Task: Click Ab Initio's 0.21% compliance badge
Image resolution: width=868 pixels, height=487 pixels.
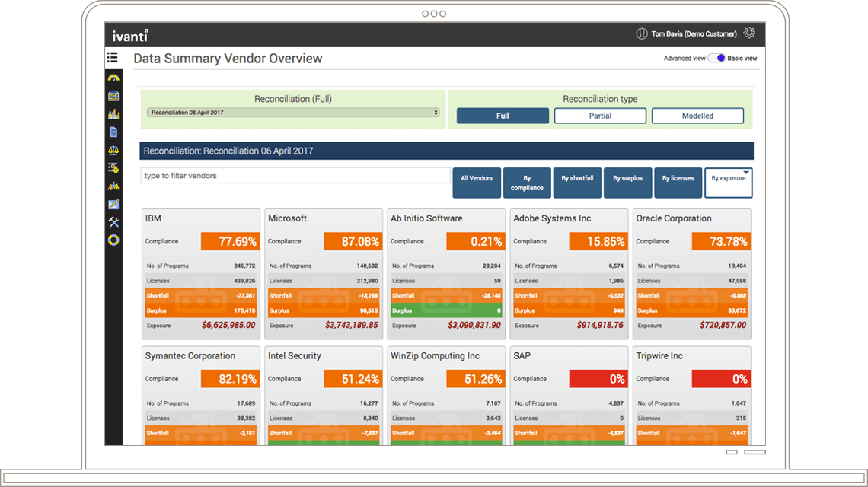Action: [476, 241]
